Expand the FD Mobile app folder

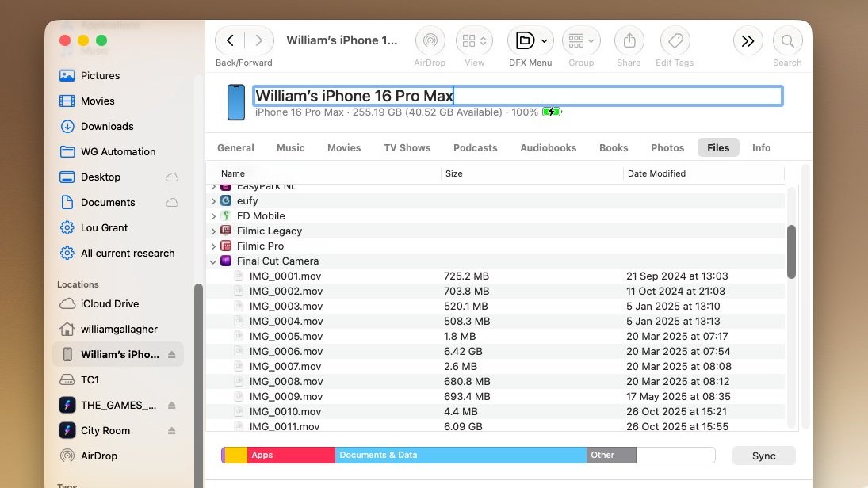tap(213, 215)
